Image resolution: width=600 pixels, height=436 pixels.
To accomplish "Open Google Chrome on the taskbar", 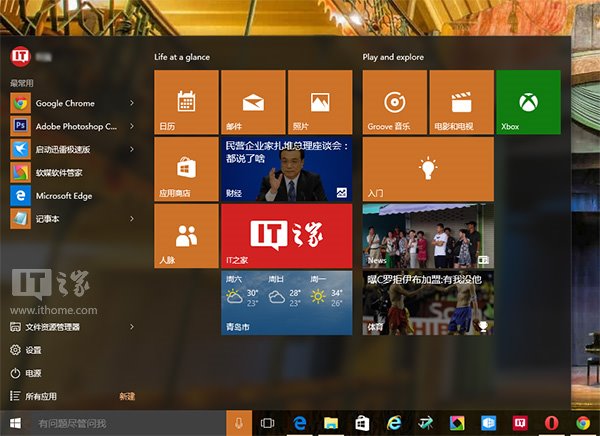I will tap(583, 423).
